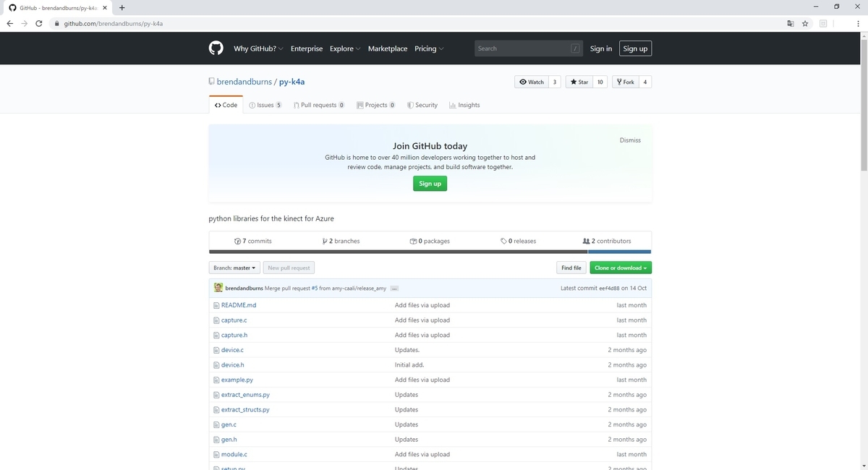Image resolution: width=868 pixels, height=470 pixels.
Task: Click the fork count 4
Action: tap(645, 82)
